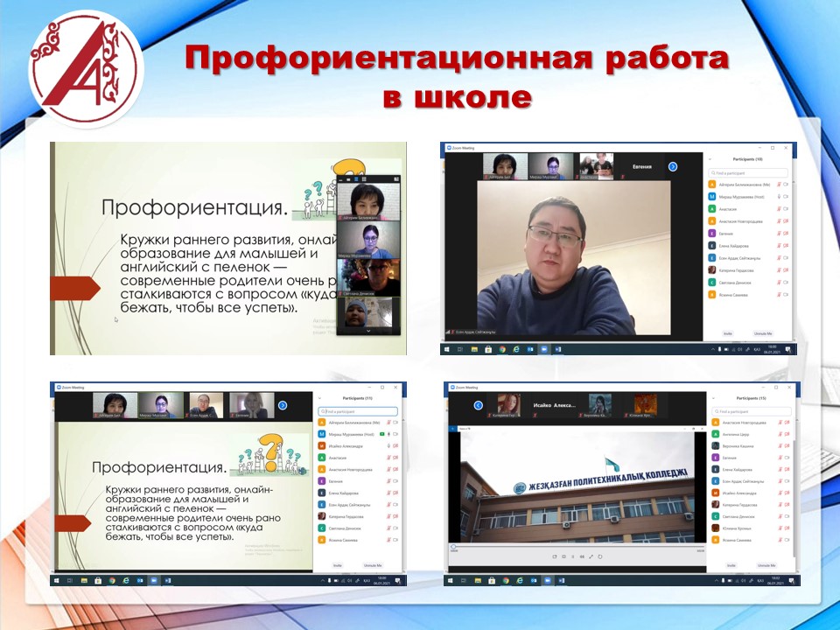Click the rotate icon in the college video player
Screen dimensions: 840x630
(600, 556)
